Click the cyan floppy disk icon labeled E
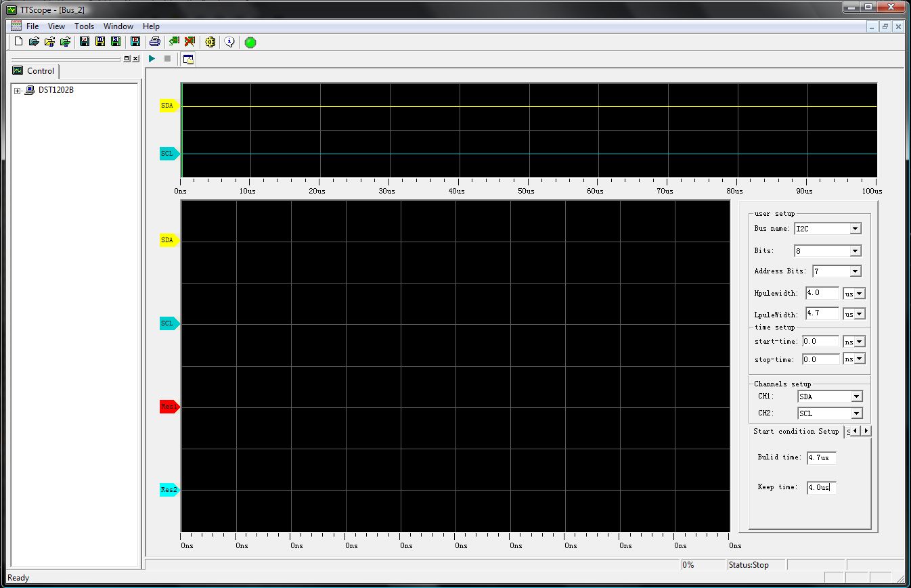The width and height of the screenshot is (911, 588). pyautogui.click(x=135, y=42)
